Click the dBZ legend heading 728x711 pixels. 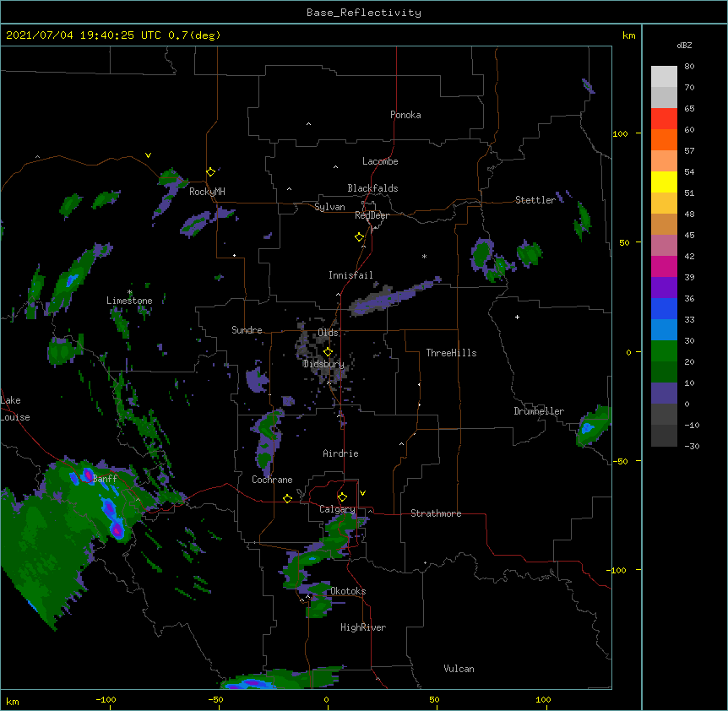684,45
